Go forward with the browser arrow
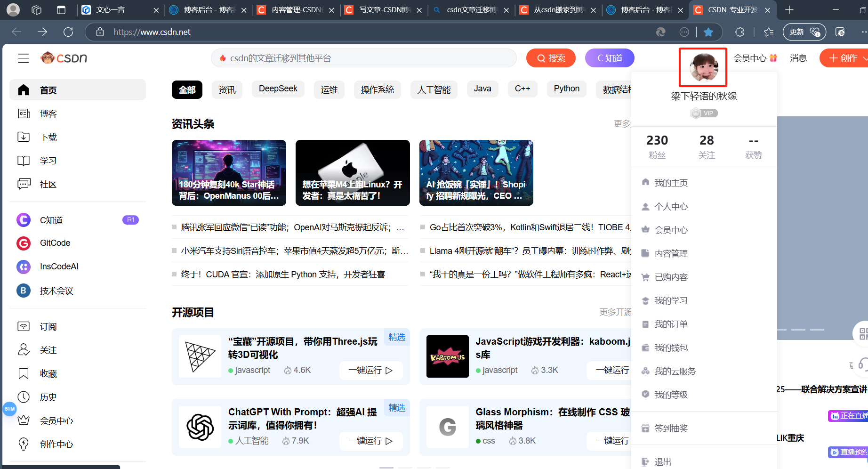Image resolution: width=868 pixels, height=469 pixels. pos(42,32)
